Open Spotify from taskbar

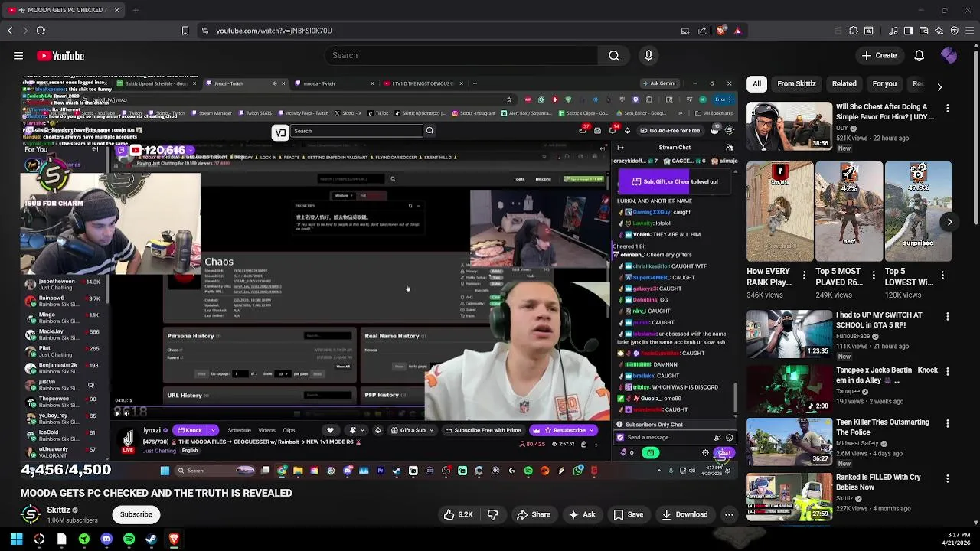pyautogui.click(x=129, y=539)
